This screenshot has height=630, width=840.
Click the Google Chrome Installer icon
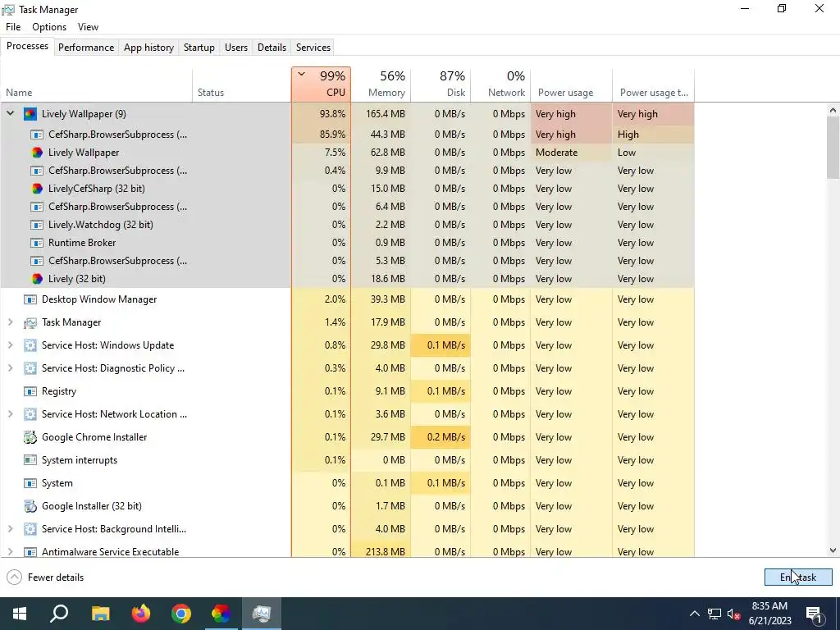pos(30,437)
